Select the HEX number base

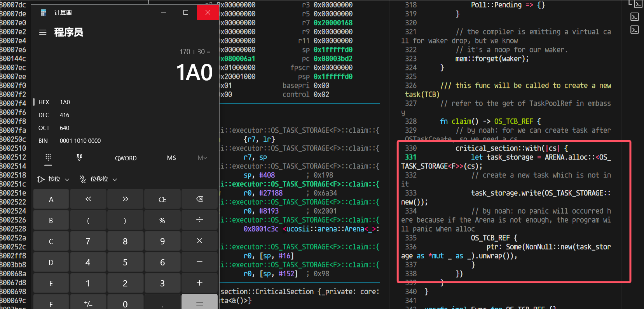tap(126, 102)
